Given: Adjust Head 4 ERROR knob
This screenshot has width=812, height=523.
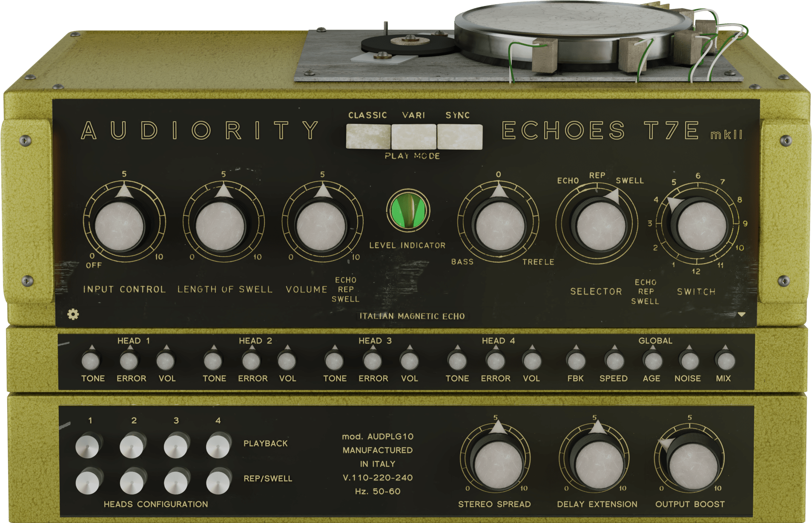Looking at the screenshot, I should (496, 360).
